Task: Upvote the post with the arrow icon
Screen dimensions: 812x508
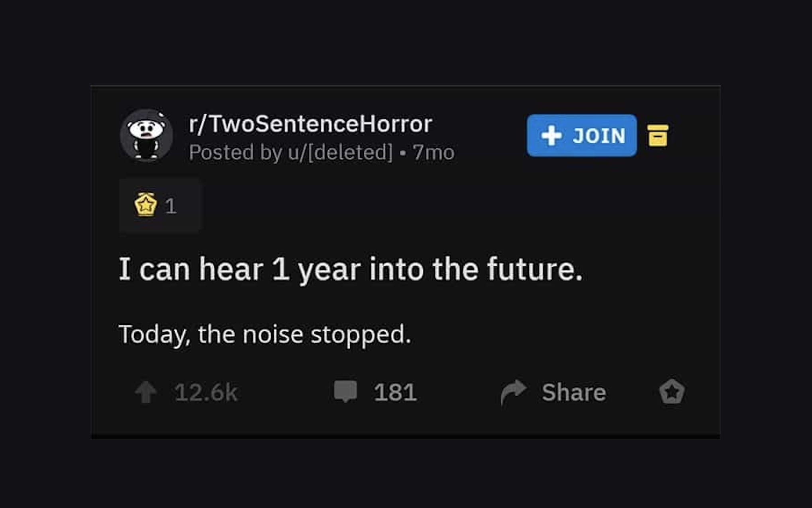Action: (146, 392)
